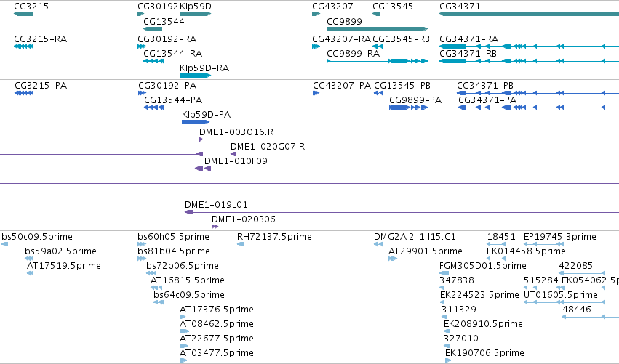Select protein CG3215-PA
Screen dimensions: 619x364
(41, 86)
